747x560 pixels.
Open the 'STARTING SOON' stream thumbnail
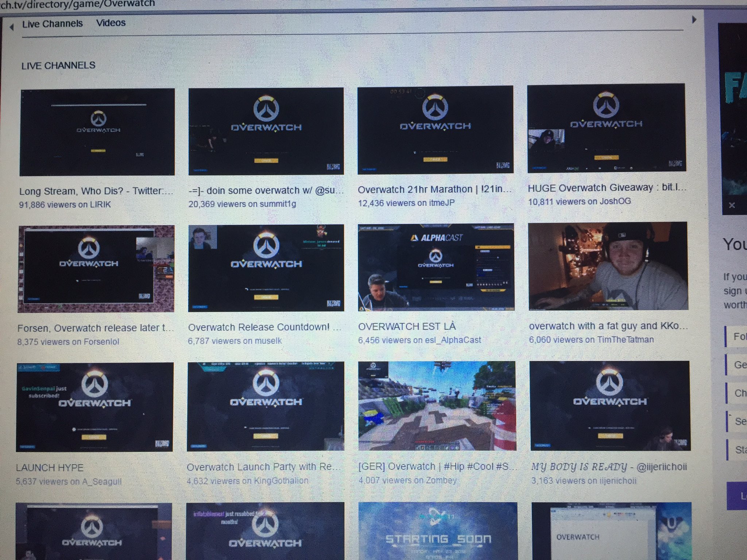438,531
